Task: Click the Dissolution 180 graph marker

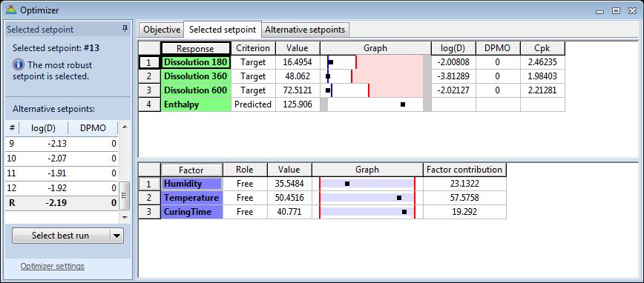Action: tap(331, 62)
